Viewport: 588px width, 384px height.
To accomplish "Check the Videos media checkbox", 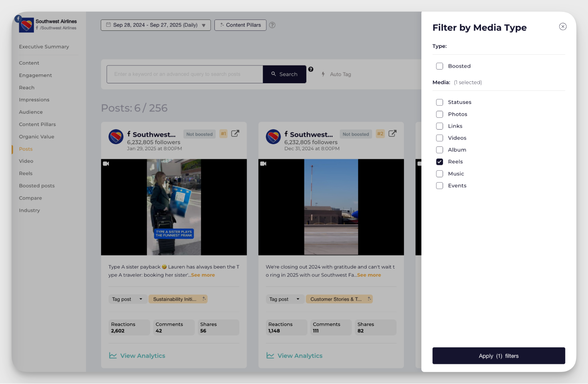I will pyautogui.click(x=439, y=138).
